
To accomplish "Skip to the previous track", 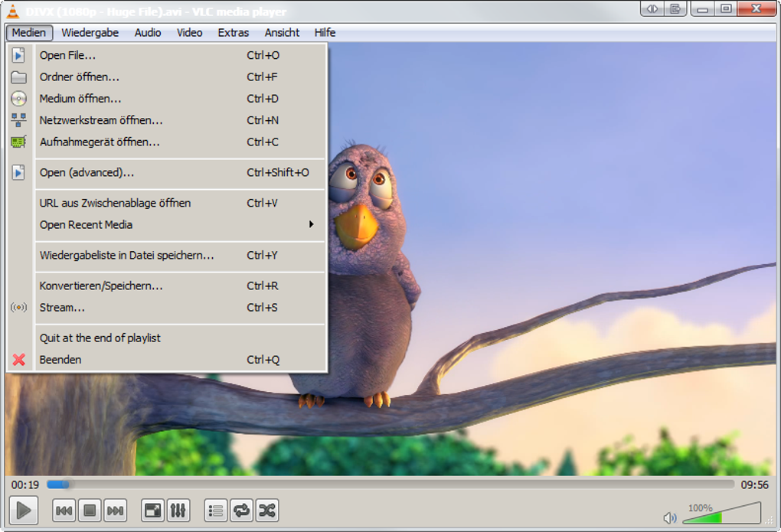I will pos(64,511).
